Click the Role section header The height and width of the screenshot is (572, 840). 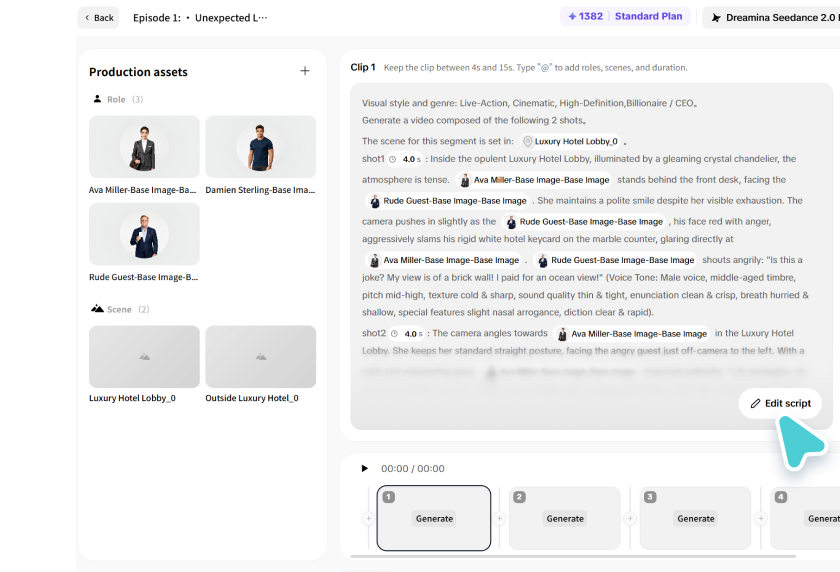click(x=118, y=99)
